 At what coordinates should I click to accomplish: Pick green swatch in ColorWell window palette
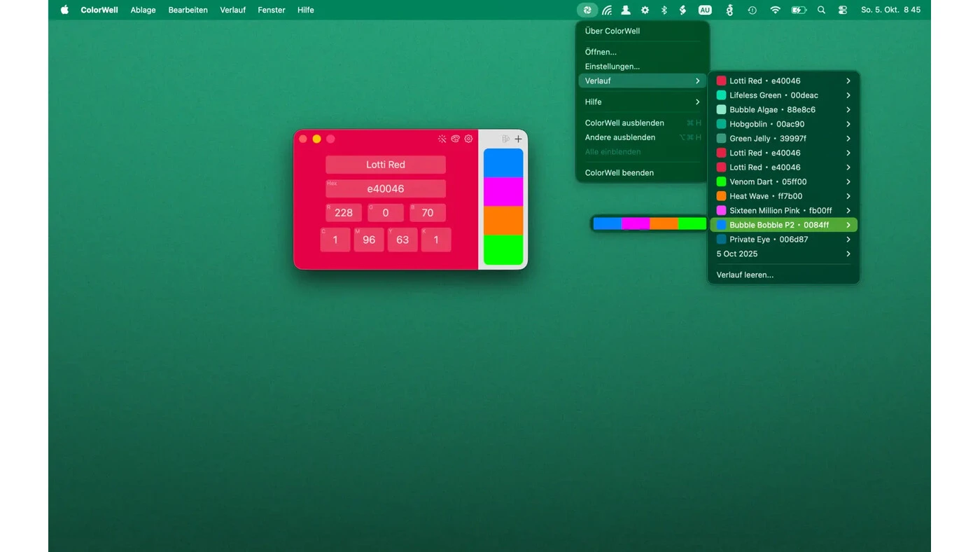click(x=503, y=250)
